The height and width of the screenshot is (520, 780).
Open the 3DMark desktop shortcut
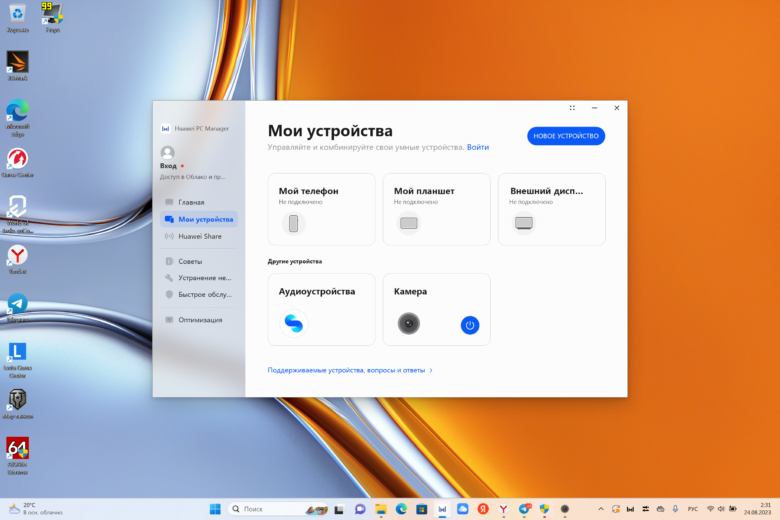click(x=17, y=66)
